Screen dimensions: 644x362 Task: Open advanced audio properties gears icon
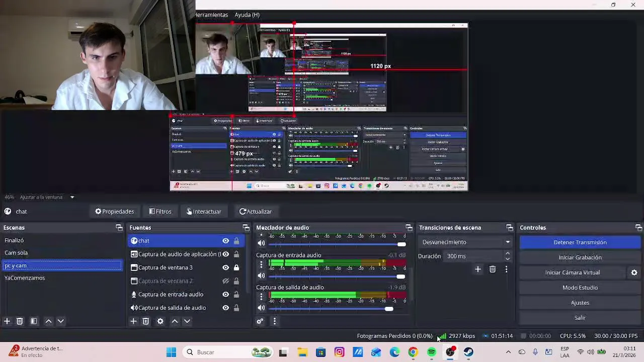(x=260, y=321)
